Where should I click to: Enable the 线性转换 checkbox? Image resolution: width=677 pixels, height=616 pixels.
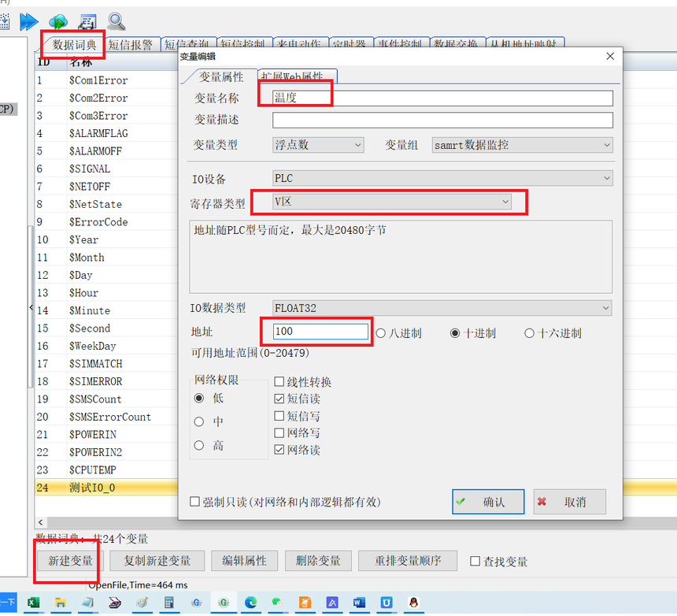point(279,381)
